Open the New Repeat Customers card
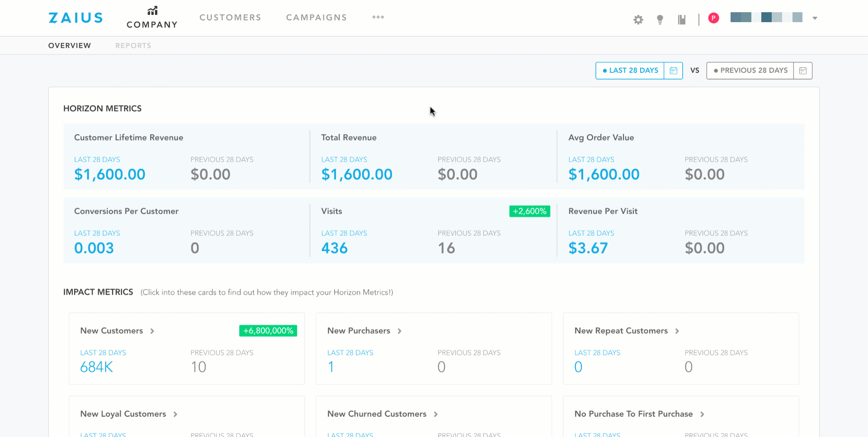The height and width of the screenshot is (437, 868). (x=681, y=348)
